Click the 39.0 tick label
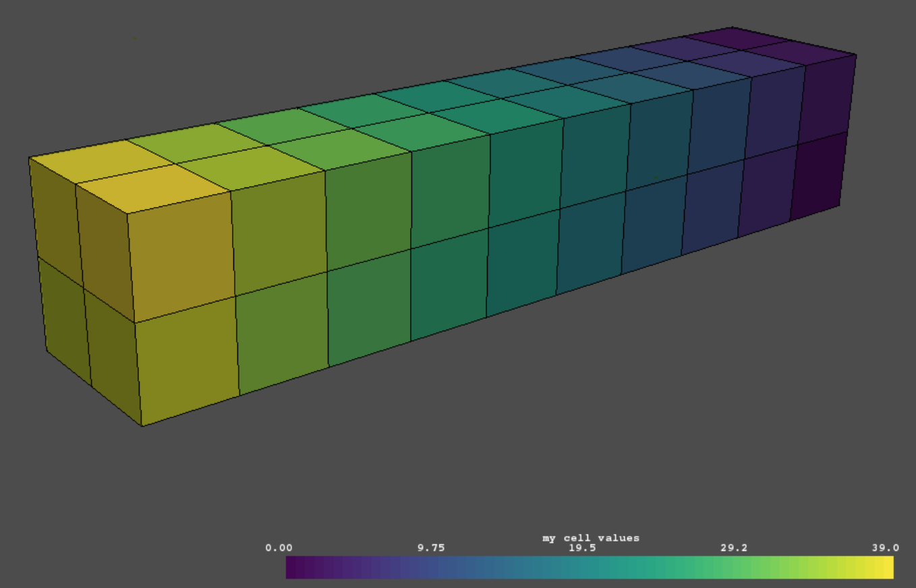 (x=886, y=548)
